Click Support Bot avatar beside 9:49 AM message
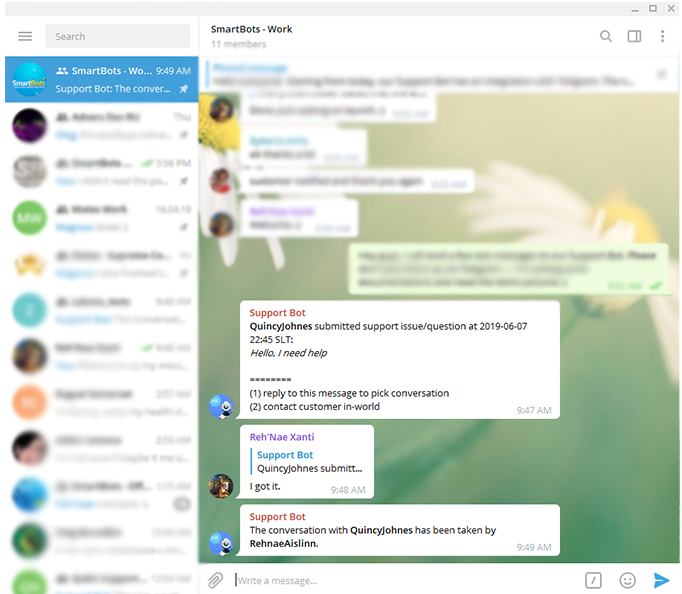Screen dimensions: 682x594 (221, 543)
